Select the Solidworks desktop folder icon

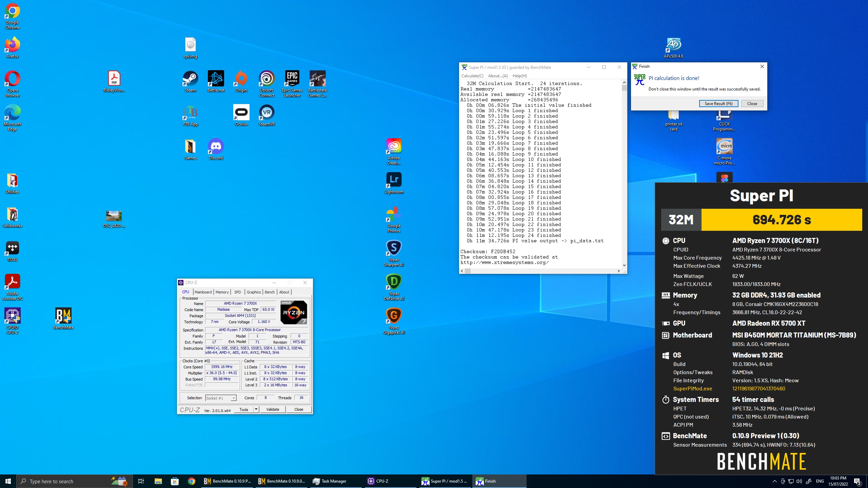(12, 217)
